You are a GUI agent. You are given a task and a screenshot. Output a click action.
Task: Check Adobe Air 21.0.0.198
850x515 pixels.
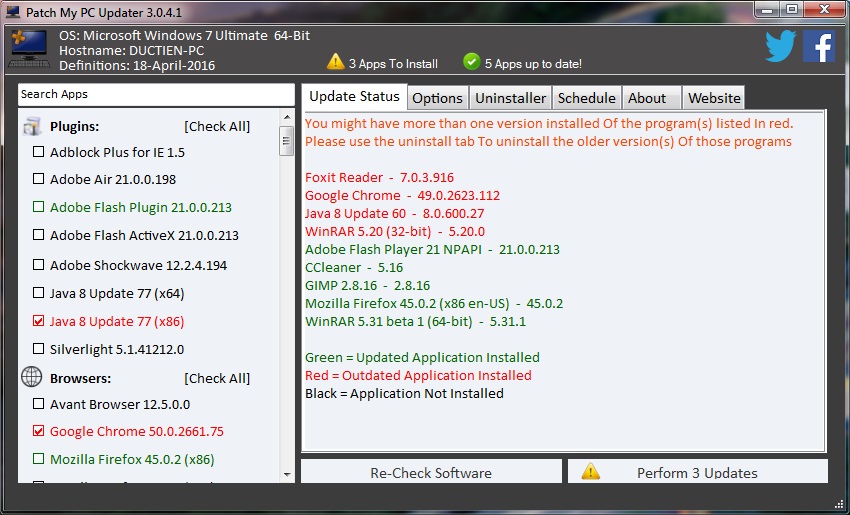[x=38, y=179]
